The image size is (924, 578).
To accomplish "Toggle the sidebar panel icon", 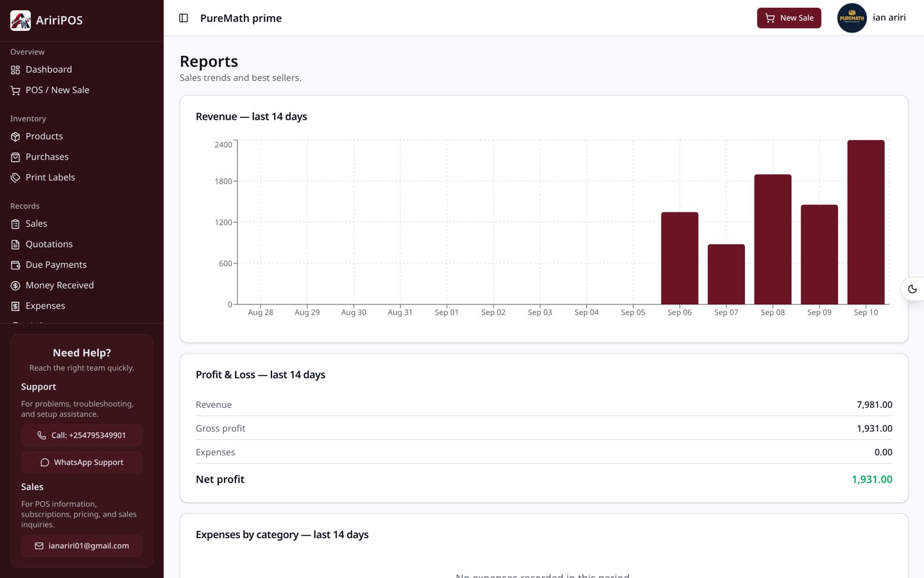I will point(184,18).
